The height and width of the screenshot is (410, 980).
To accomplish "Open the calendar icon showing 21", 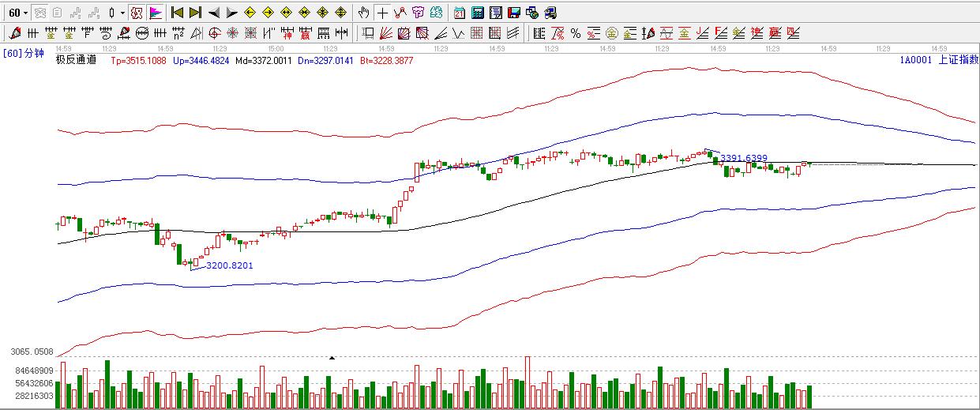I will [460, 13].
